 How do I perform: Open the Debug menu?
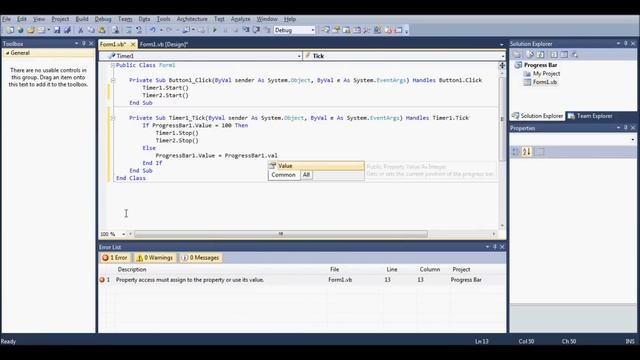point(103,19)
